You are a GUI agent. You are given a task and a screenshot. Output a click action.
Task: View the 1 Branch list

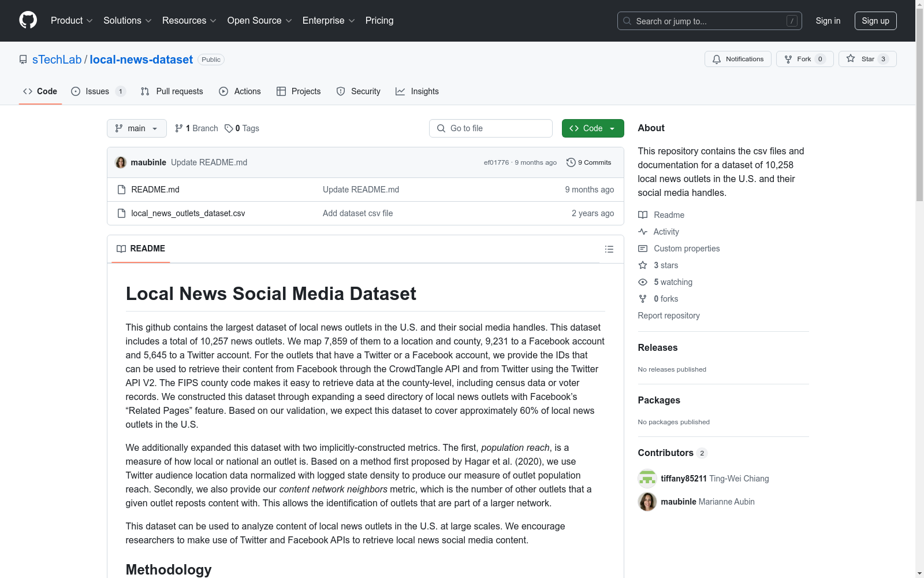click(x=196, y=128)
